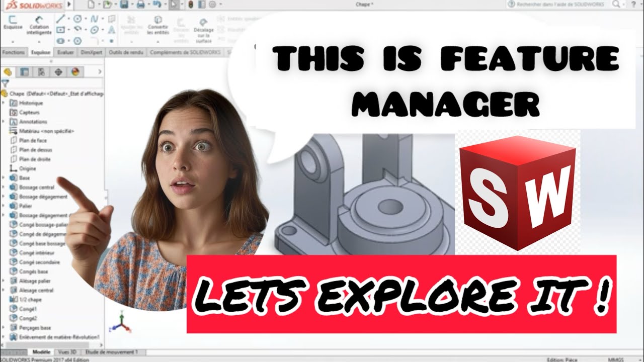This screenshot has height=362, width=644.
Task: Open Compléments de SOLIDWORKS tab
Action: (186, 52)
